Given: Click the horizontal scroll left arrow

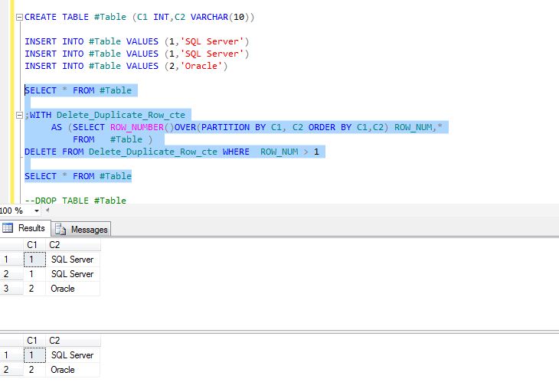Looking at the screenshot, I should (x=47, y=211).
